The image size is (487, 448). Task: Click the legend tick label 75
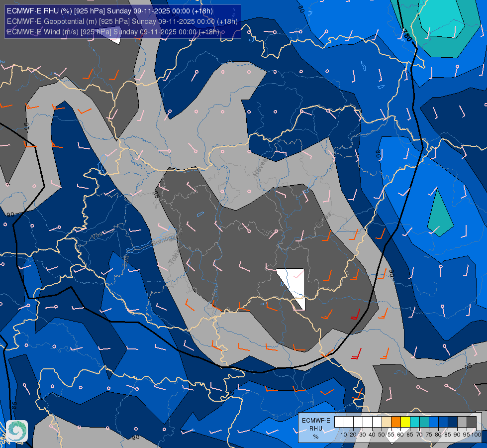(429, 435)
